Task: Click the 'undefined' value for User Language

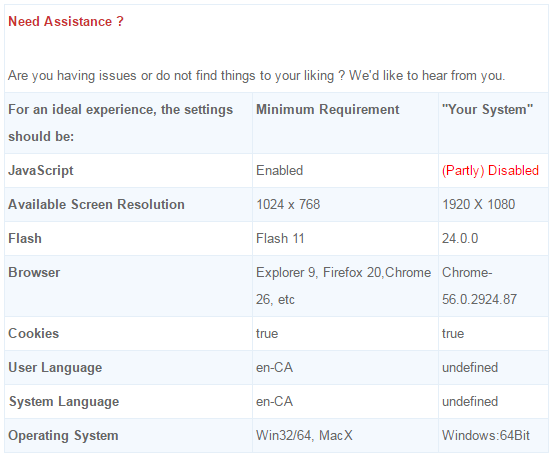Action: (x=470, y=367)
